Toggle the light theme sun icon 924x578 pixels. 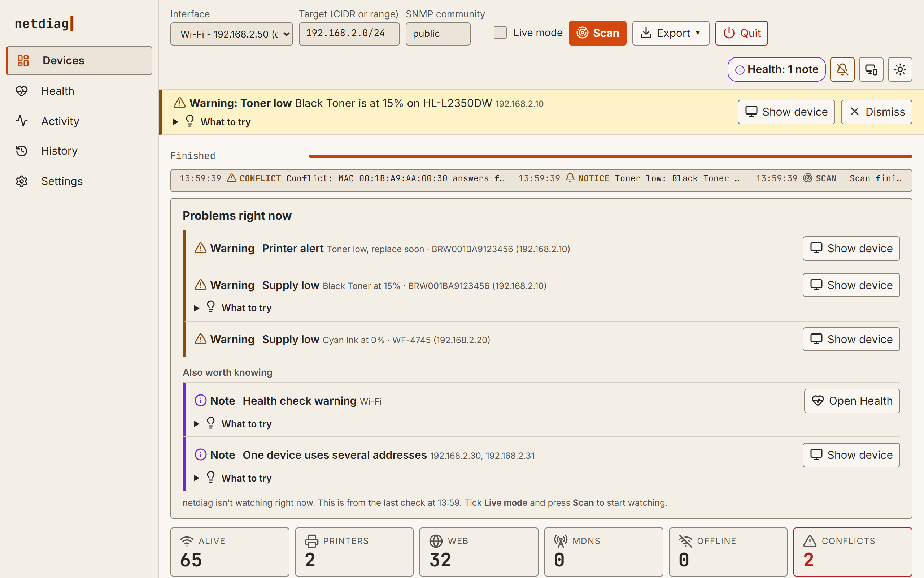[x=900, y=70]
